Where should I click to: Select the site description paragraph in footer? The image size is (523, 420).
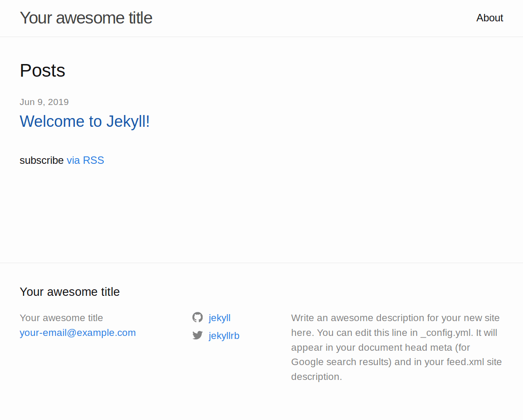coord(396,347)
